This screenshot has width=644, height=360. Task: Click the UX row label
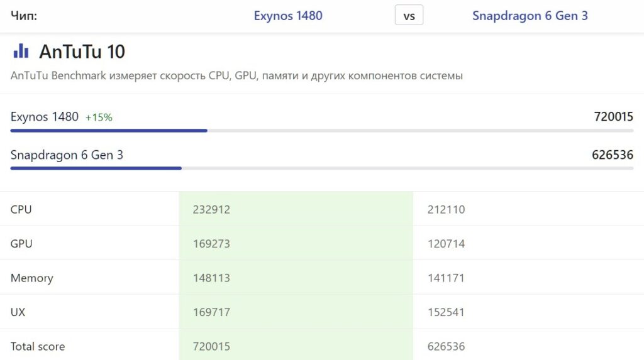pyautogui.click(x=18, y=312)
